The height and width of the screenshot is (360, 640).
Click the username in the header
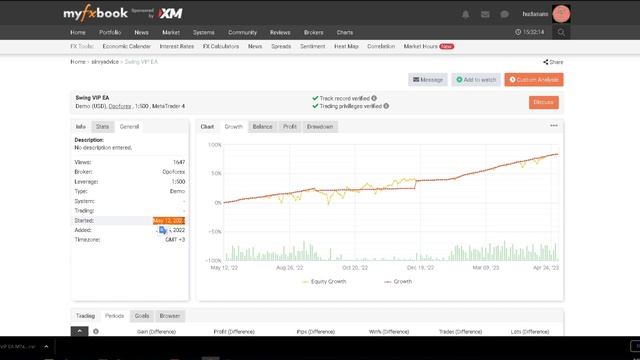pyautogui.click(x=535, y=14)
